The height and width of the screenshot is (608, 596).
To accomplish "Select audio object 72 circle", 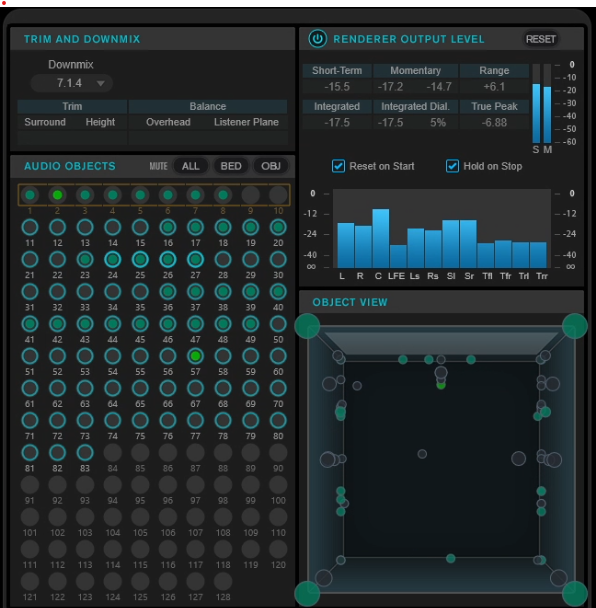I will [x=57, y=420].
